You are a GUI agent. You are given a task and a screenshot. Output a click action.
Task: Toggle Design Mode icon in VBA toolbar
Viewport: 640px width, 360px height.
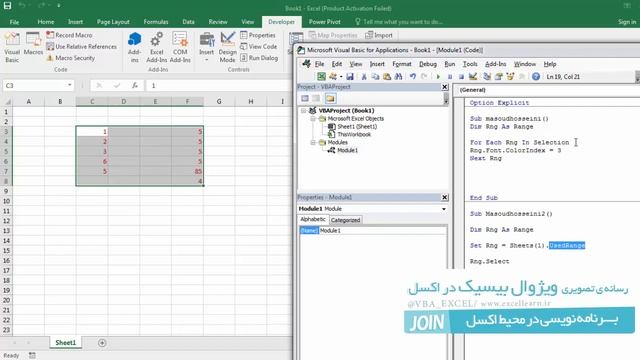pyautogui.click(x=473, y=76)
